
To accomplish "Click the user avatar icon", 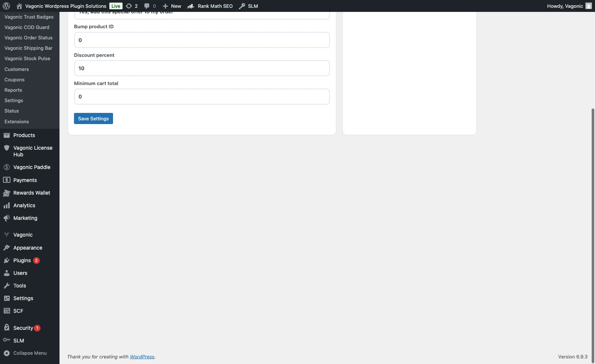I will (588, 6).
